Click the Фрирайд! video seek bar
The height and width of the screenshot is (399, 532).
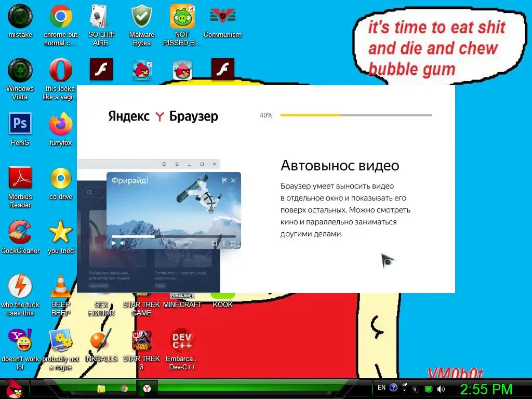tap(174, 236)
